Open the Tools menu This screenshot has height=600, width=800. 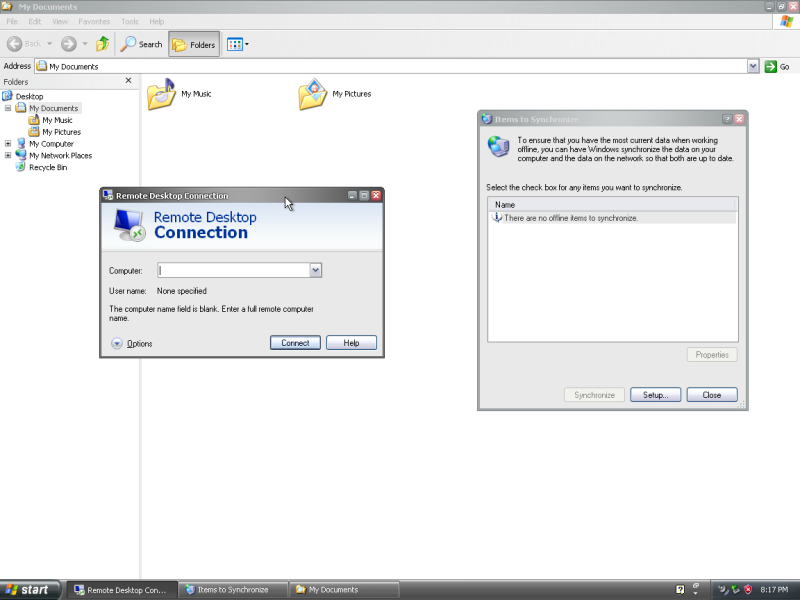(129, 21)
